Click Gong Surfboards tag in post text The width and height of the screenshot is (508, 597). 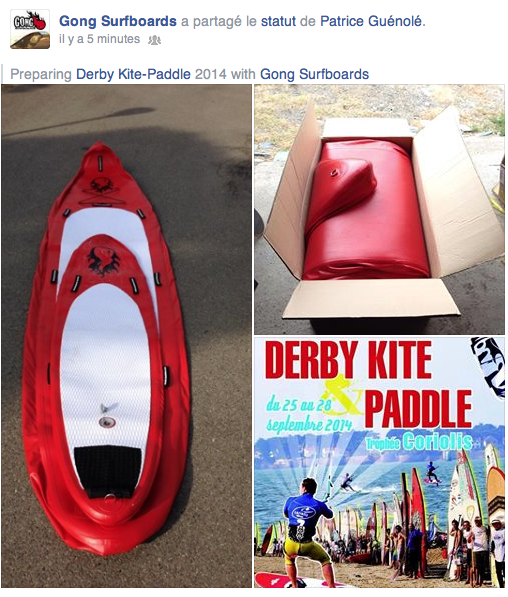point(314,74)
